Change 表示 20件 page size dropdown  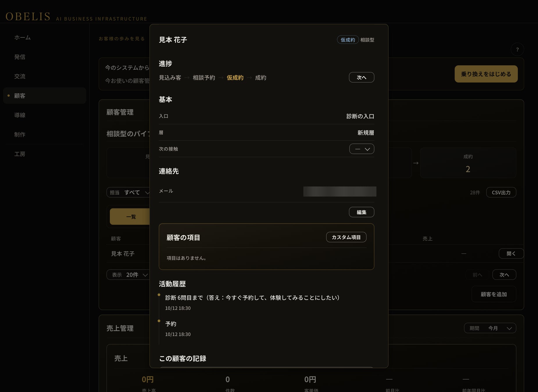pyautogui.click(x=128, y=275)
